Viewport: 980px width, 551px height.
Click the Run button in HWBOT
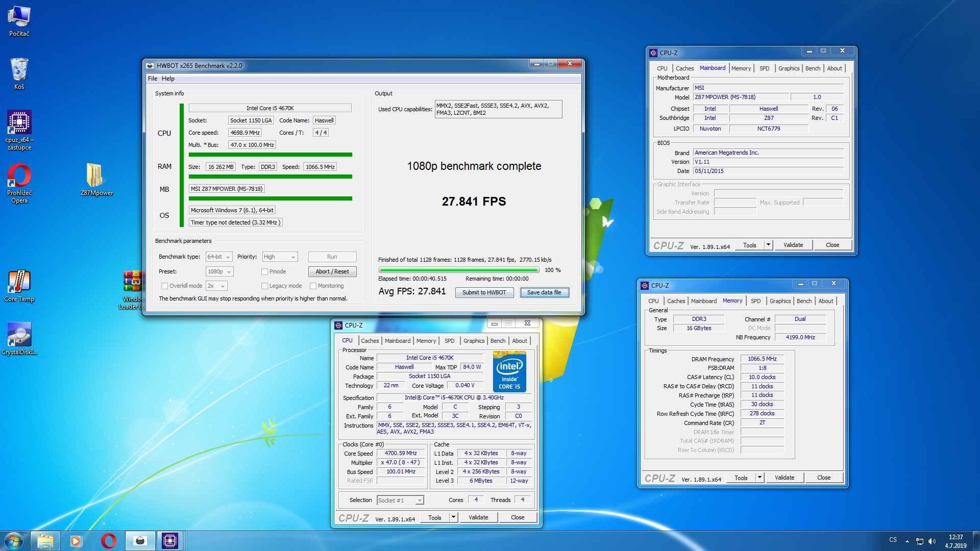332,257
